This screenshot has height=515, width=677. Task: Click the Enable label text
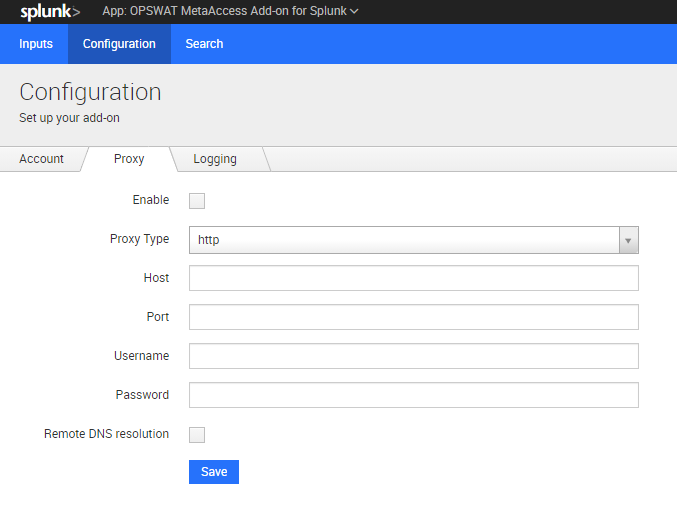click(151, 200)
